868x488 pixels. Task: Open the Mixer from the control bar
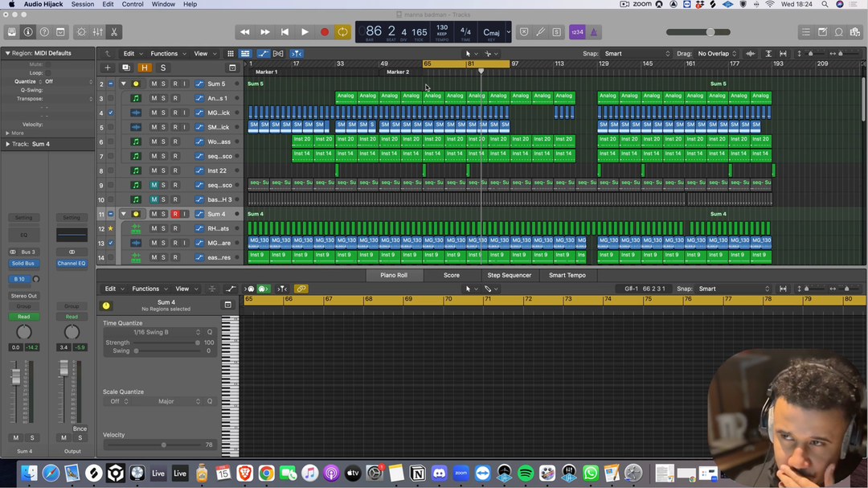[97, 32]
